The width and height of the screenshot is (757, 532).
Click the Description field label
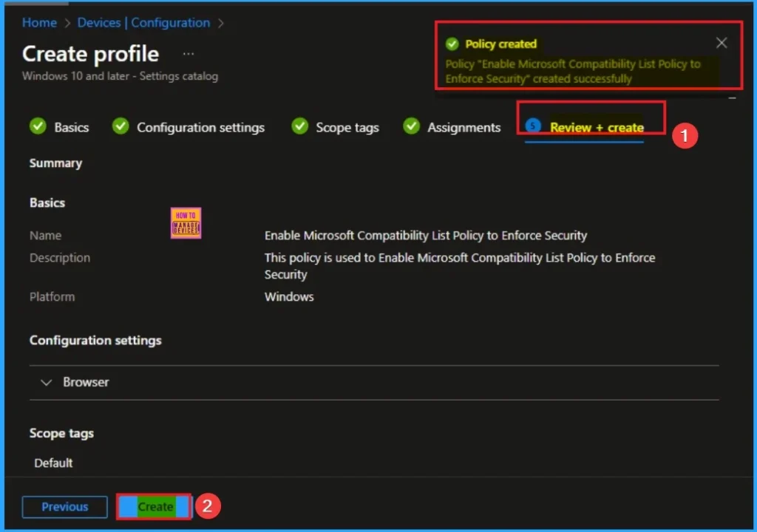point(60,258)
